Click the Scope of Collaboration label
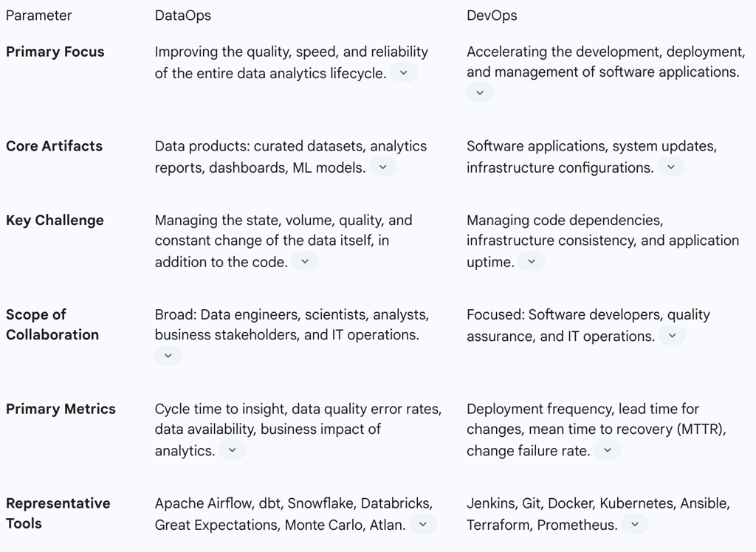The height and width of the screenshot is (552, 756). [x=52, y=325]
